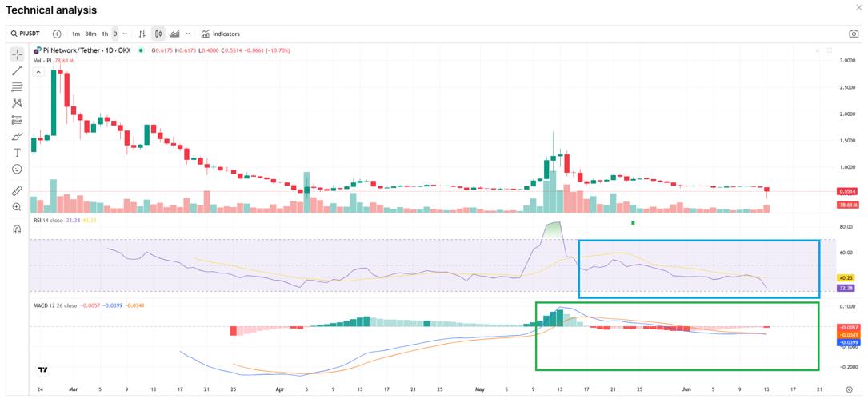Expand the timeframe interval dropdown
Screen dimensions: 868x399
pyautogui.click(x=125, y=34)
